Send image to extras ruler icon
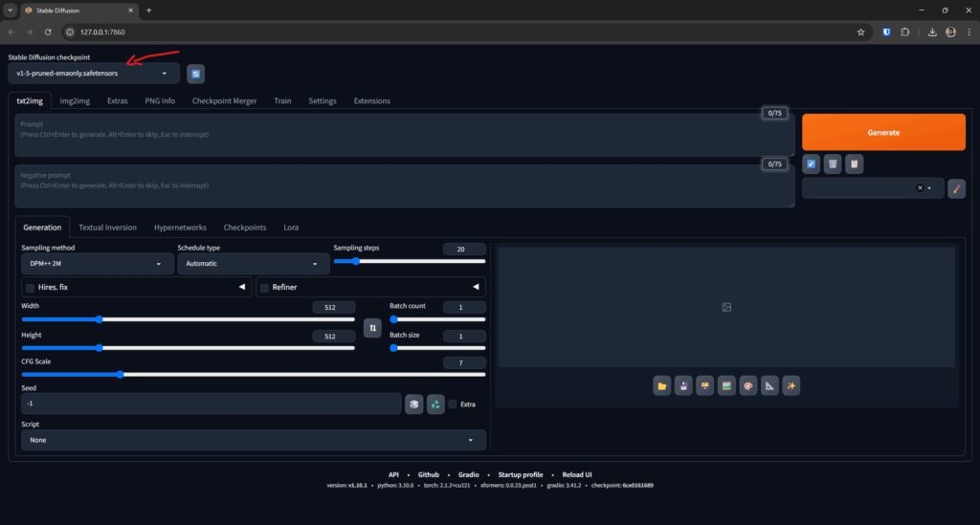Image resolution: width=980 pixels, height=525 pixels. point(769,385)
